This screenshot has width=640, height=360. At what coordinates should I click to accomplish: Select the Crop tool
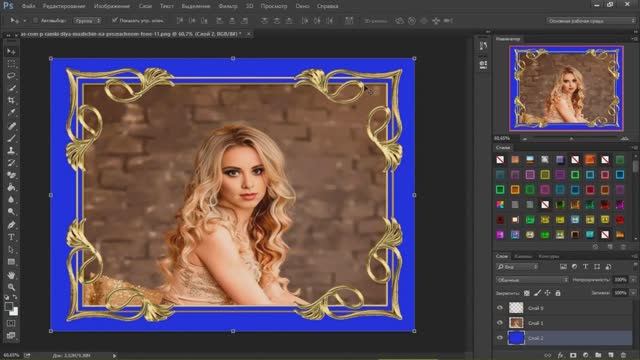(11, 100)
